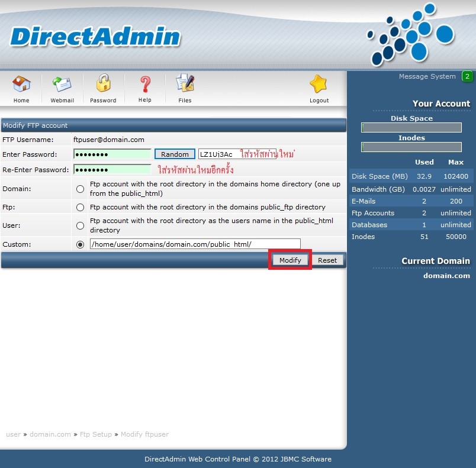
Task: Click the Bandwidth (GB) row label
Action: click(378, 189)
